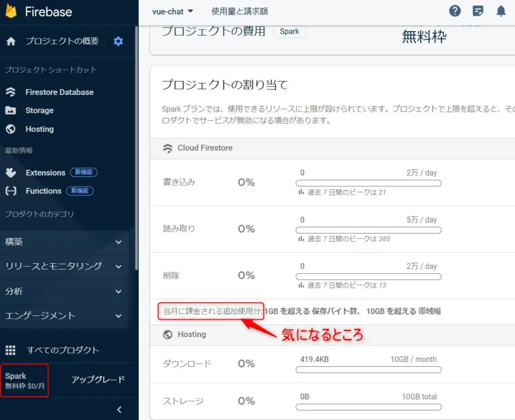Click the 書き込み usage progress bar

pyautogui.click(x=368, y=183)
